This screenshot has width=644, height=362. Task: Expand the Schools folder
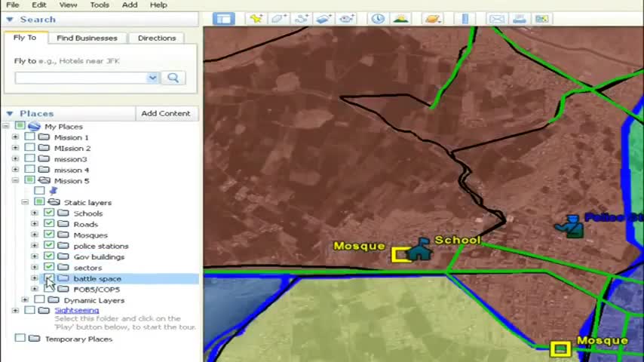35,213
